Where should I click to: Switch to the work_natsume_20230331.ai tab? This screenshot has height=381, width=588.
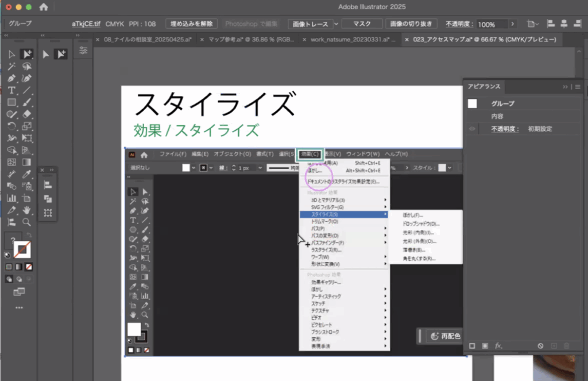349,40
